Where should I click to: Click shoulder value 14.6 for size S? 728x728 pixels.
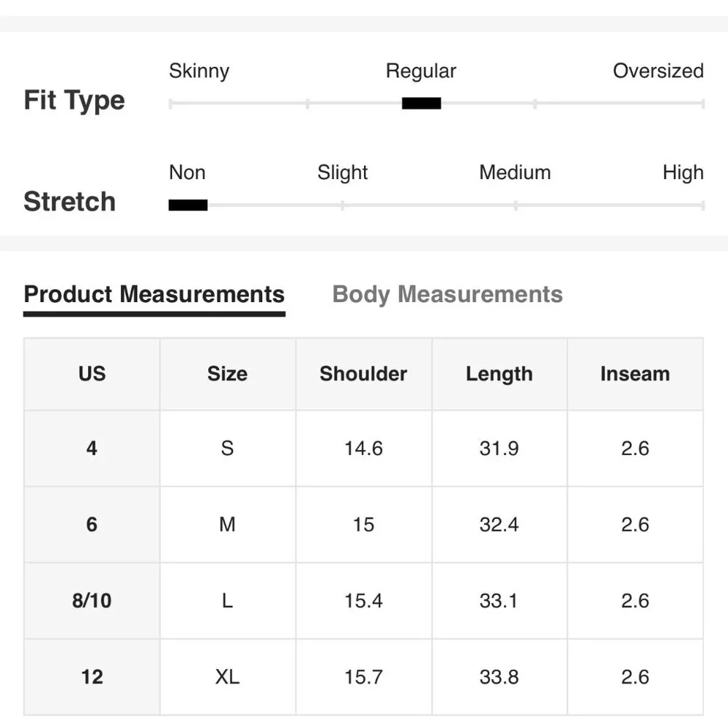coord(363,448)
